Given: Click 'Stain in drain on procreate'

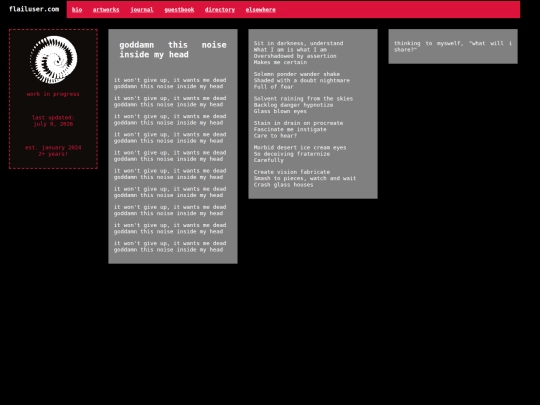Looking at the screenshot, I should 298,123.
